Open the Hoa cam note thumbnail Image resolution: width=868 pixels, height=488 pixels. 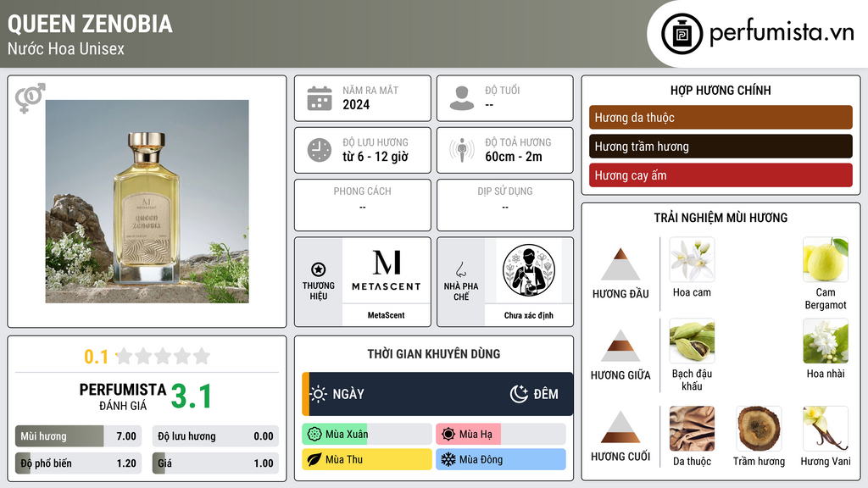pos(692,260)
